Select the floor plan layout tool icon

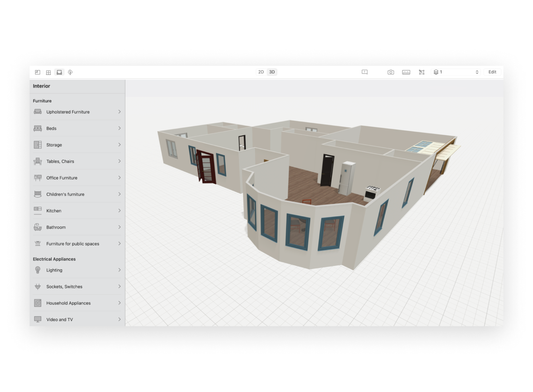(37, 72)
